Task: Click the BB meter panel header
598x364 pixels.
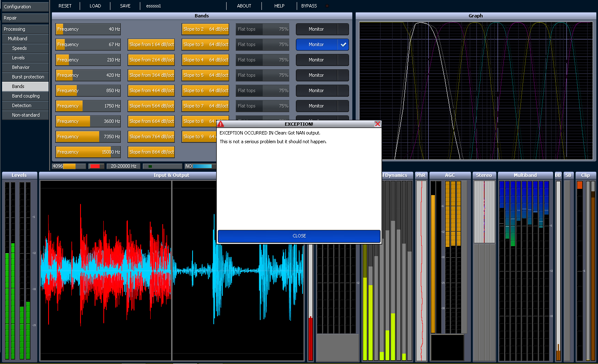Action: (x=558, y=175)
